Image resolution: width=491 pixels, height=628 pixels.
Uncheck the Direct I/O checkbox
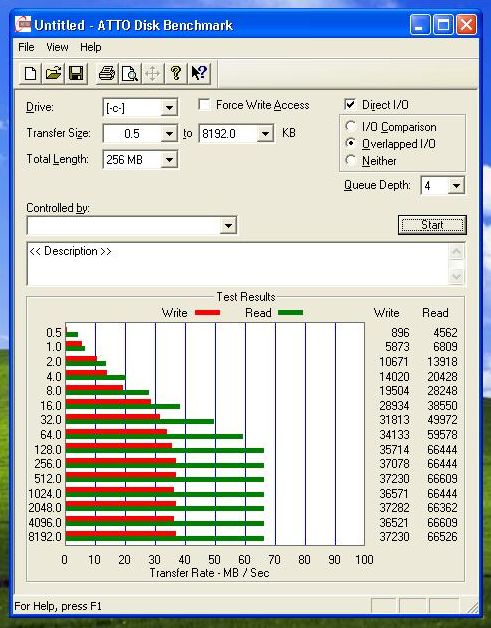350,105
